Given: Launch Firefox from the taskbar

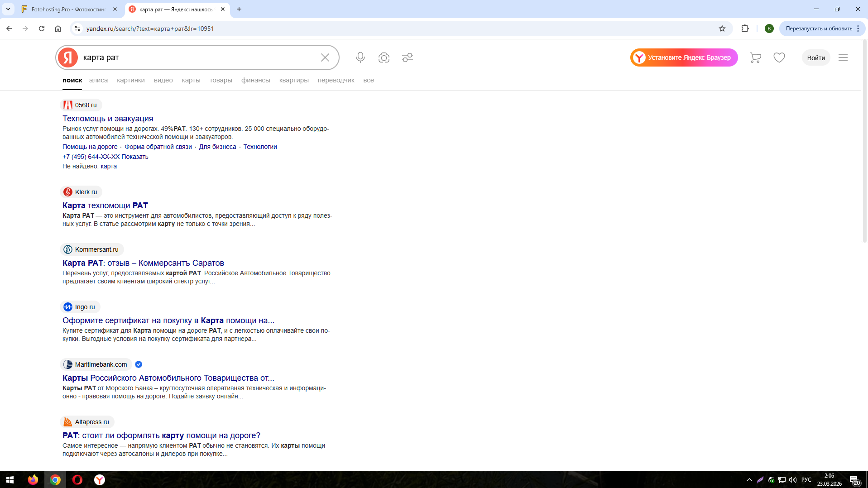Looking at the screenshot, I should (33, 480).
